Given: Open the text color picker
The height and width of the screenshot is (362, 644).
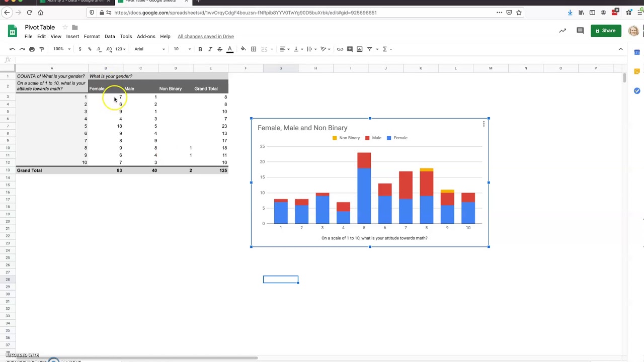Looking at the screenshot, I should point(230,49).
